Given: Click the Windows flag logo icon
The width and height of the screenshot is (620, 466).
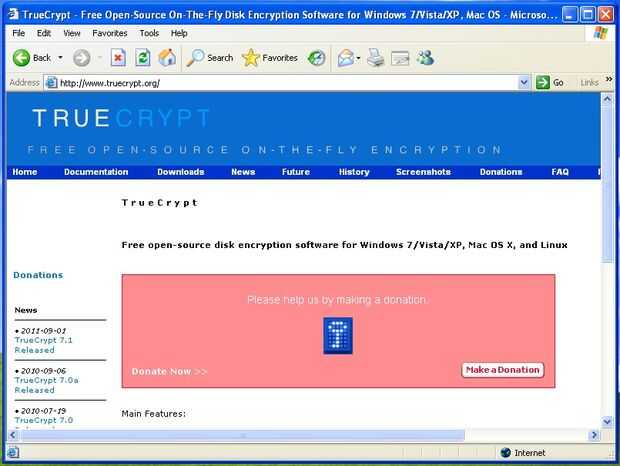Looking at the screenshot, I should tap(601, 33).
